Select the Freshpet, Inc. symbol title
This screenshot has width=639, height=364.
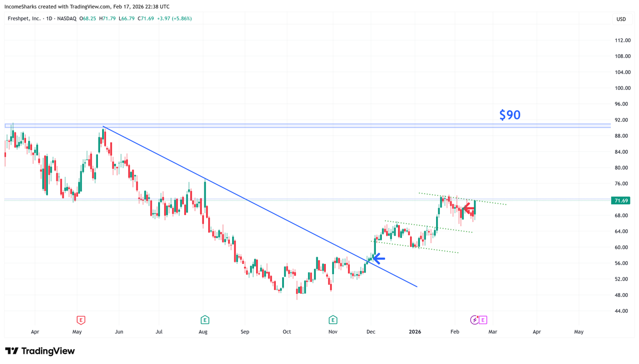pos(25,19)
